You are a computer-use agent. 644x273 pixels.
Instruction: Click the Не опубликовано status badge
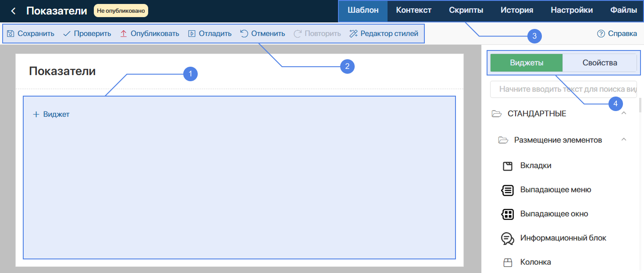tap(121, 11)
